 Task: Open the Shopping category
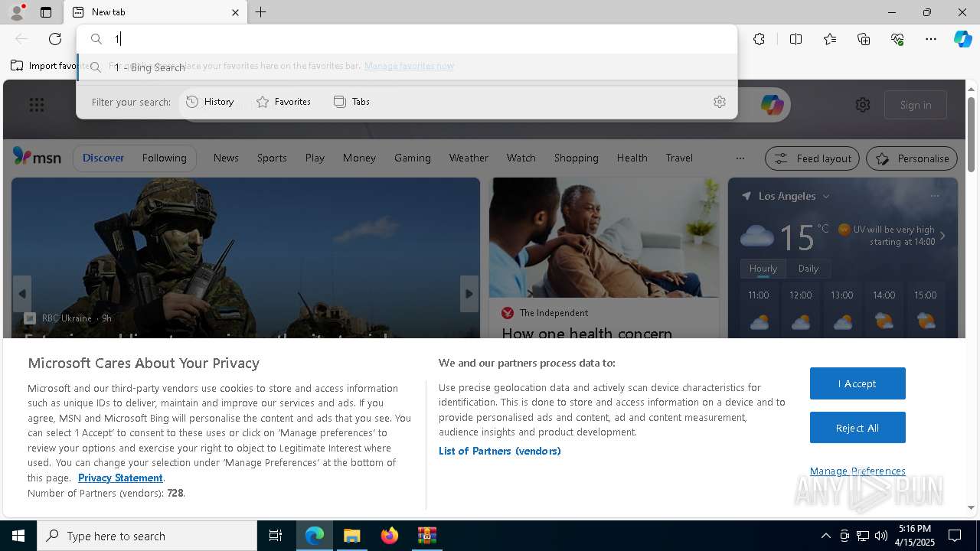577,158
